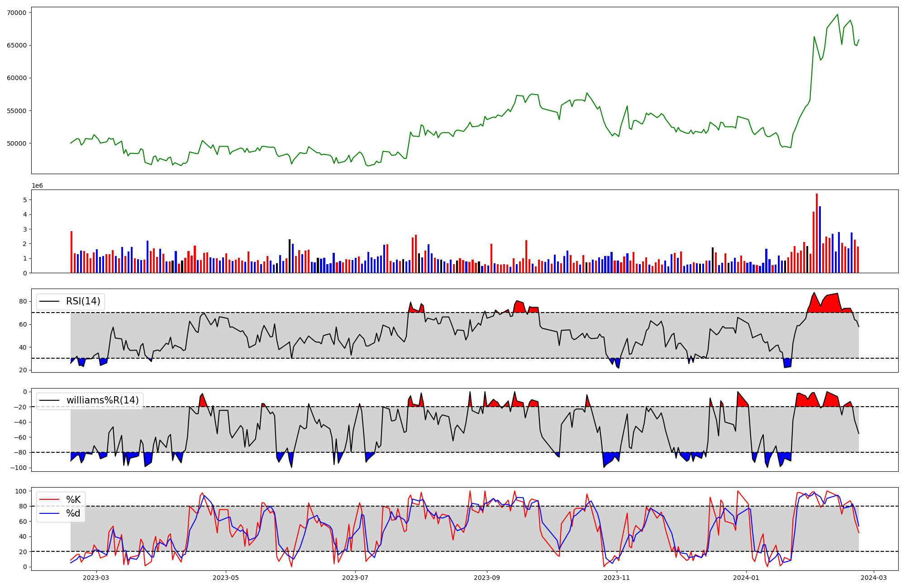
Task: Click the 2023-09 date label on x-axis
Action: point(486,577)
